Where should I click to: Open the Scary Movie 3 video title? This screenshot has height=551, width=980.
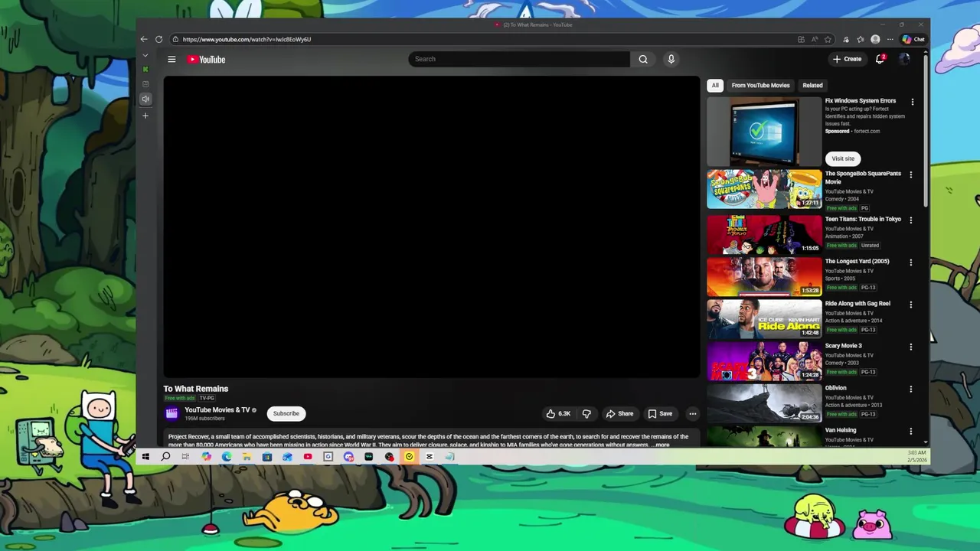click(843, 346)
